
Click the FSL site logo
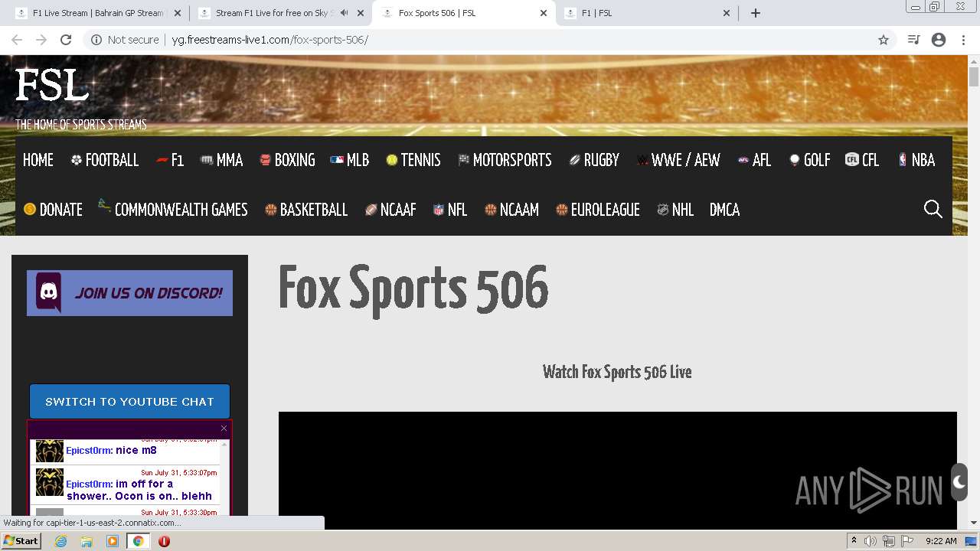(52, 86)
